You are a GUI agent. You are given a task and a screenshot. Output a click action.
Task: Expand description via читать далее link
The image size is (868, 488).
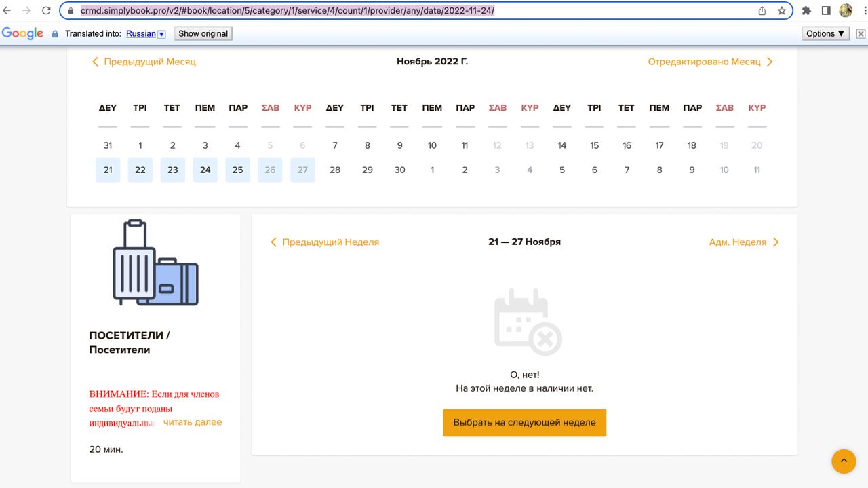(193, 422)
